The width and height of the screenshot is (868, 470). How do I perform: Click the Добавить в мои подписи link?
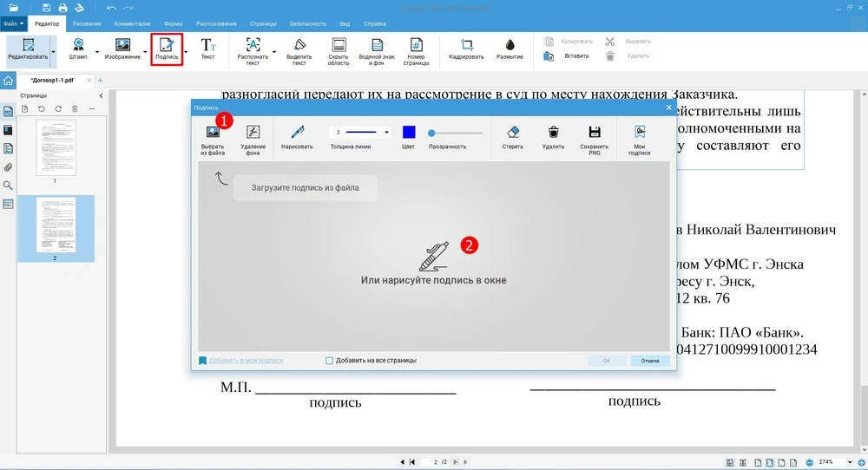click(x=246, y=361)
